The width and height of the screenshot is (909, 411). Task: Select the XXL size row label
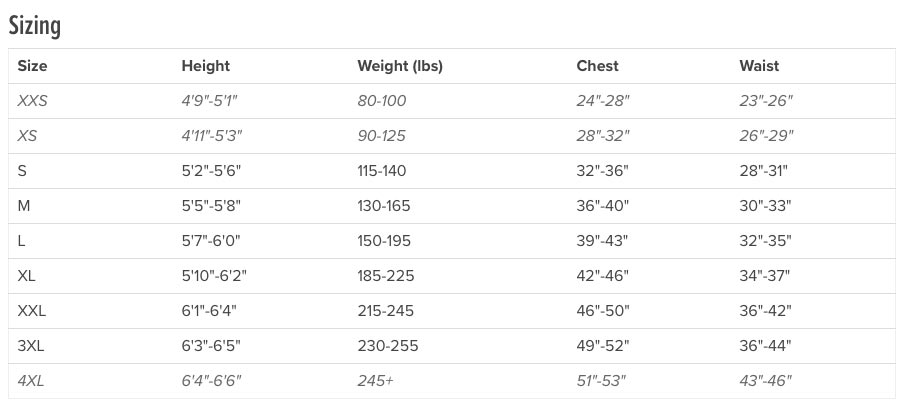31,311
